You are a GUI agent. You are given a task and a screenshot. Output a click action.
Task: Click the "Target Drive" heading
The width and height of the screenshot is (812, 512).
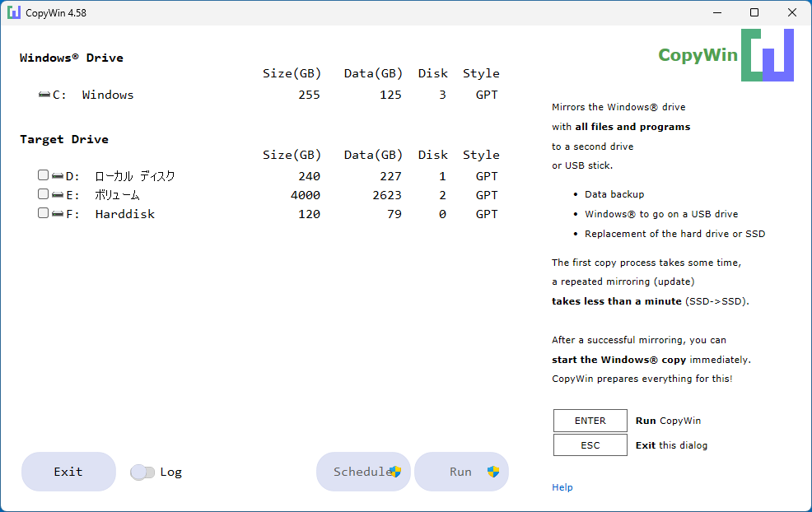click(x=64, y=139)
